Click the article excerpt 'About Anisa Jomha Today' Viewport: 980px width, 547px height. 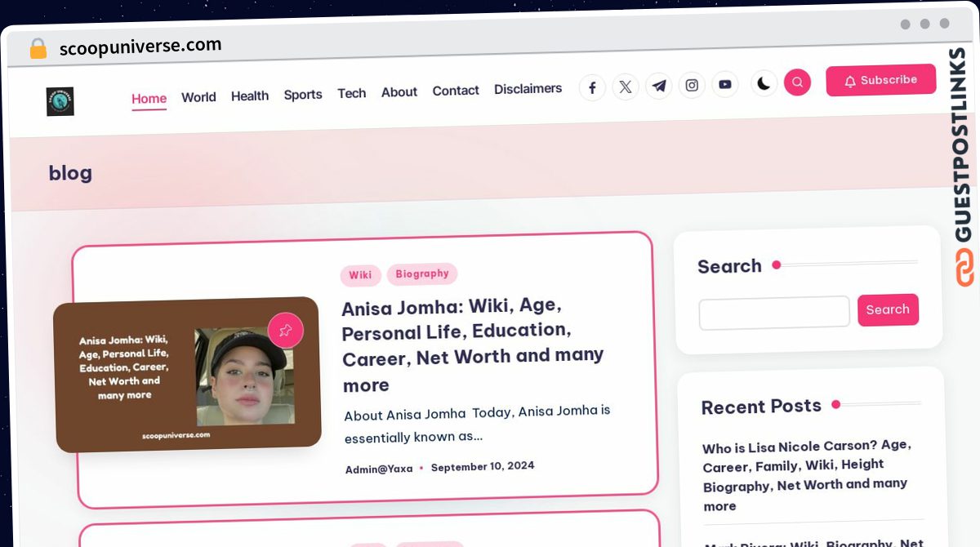point(478,424)
